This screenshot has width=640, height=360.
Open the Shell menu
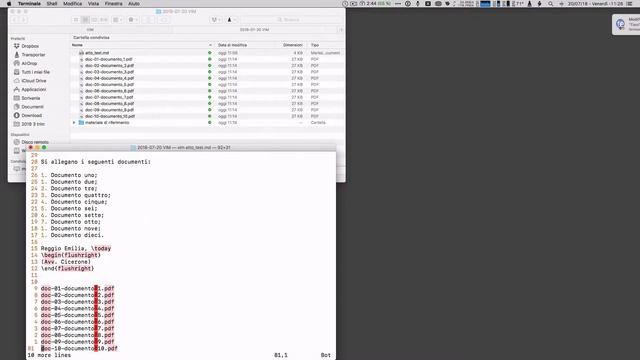(52, 4)
